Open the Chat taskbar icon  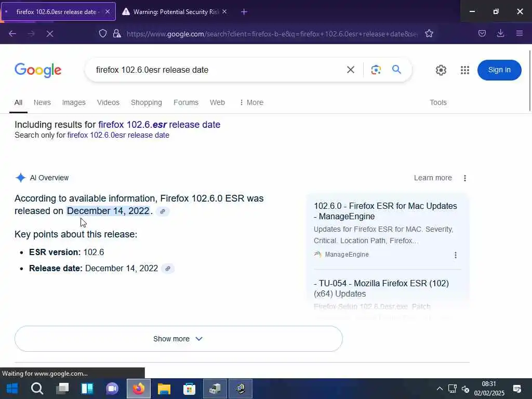112,389
